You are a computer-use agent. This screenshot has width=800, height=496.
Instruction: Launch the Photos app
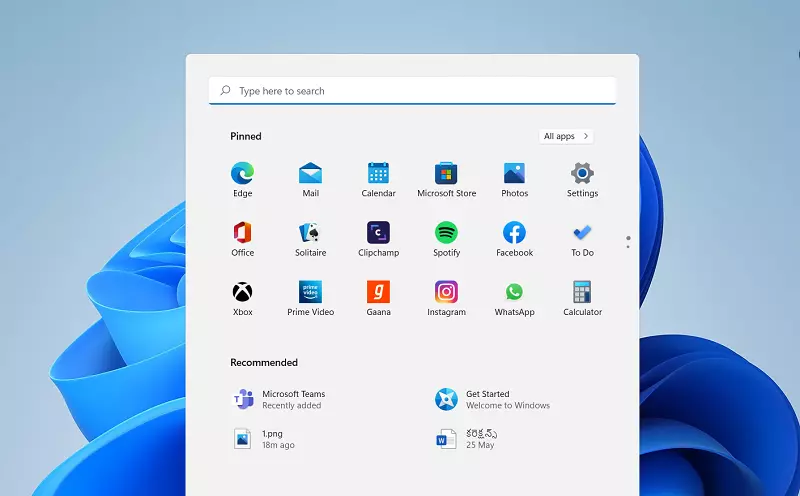514,174
